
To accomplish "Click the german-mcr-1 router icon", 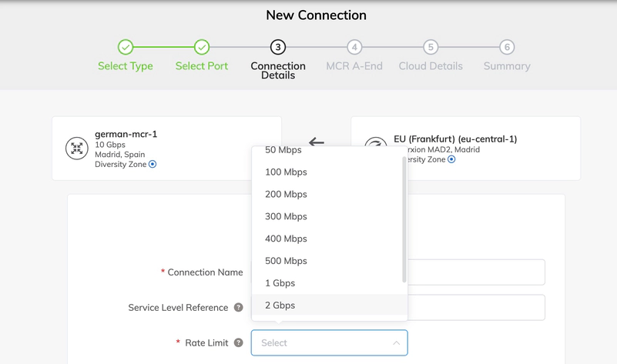I will 77,149.
